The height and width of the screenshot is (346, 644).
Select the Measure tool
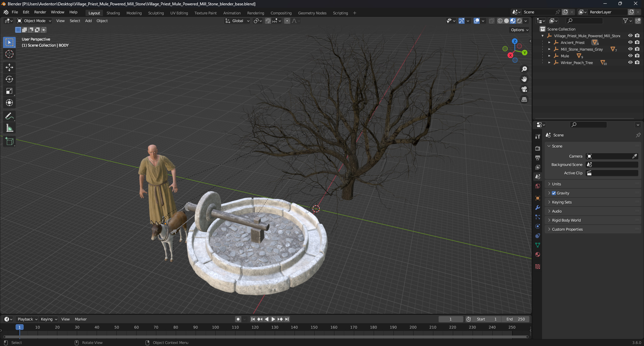(9, 128)
